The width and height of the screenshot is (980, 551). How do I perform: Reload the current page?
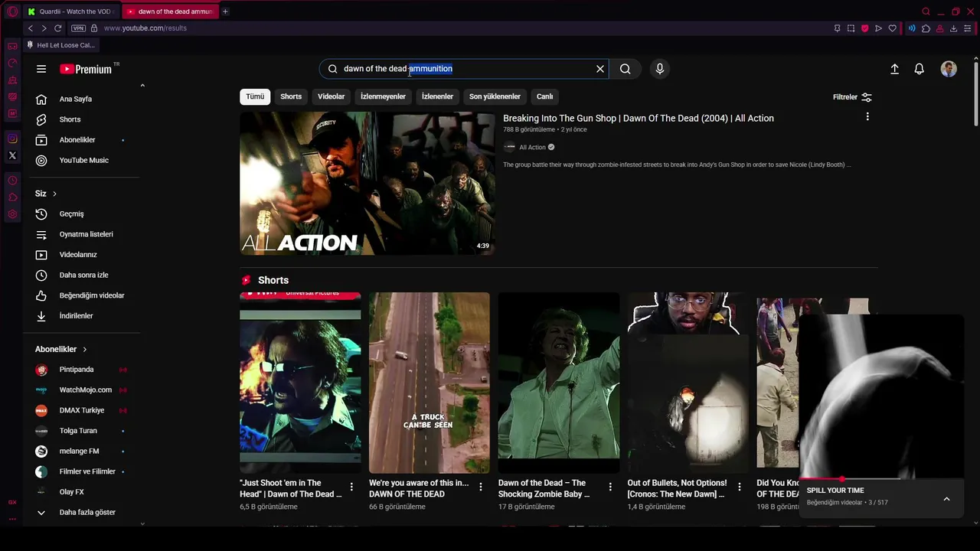[x=57, y=28]
